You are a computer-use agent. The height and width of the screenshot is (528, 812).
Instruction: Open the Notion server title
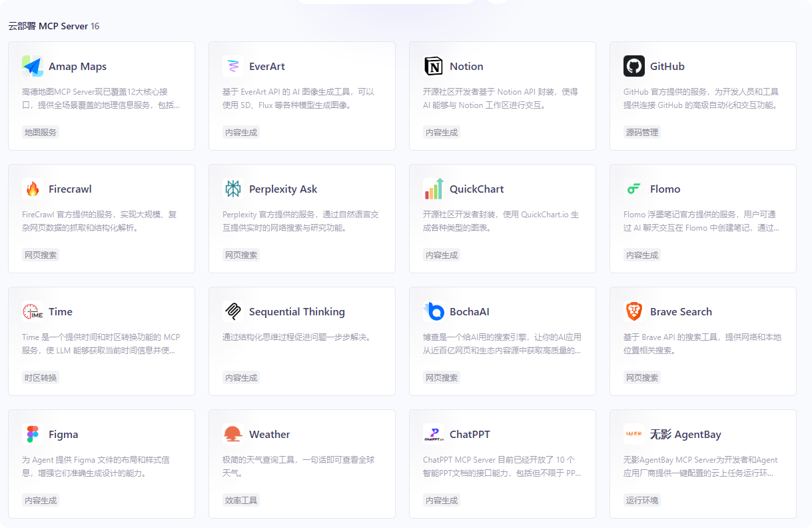point(466,67)
